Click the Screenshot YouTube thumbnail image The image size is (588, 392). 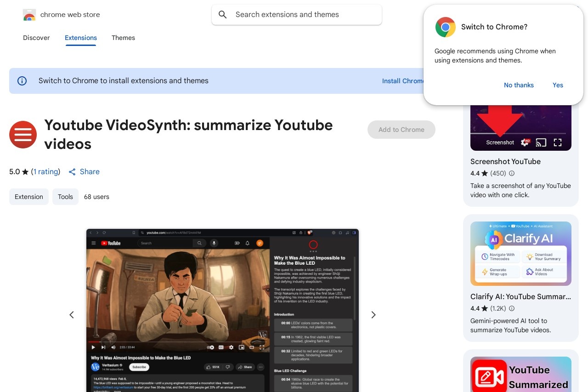(521, 128)
